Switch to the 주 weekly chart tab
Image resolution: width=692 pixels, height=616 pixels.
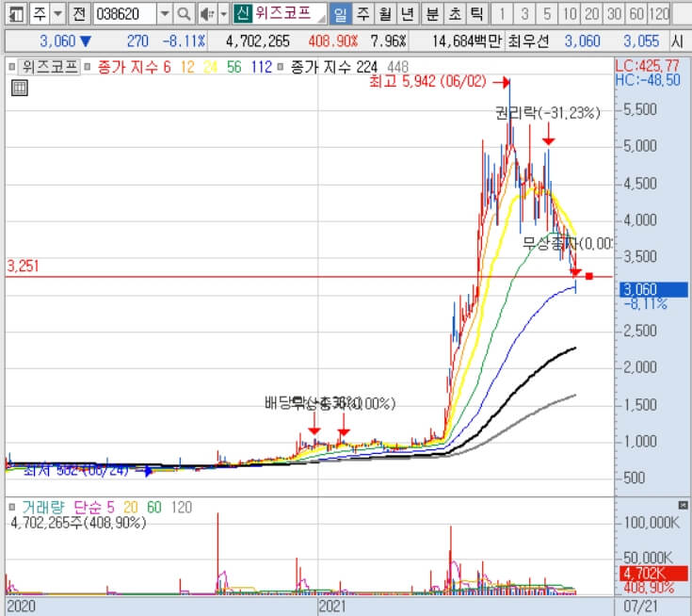[x=362, y=14]
